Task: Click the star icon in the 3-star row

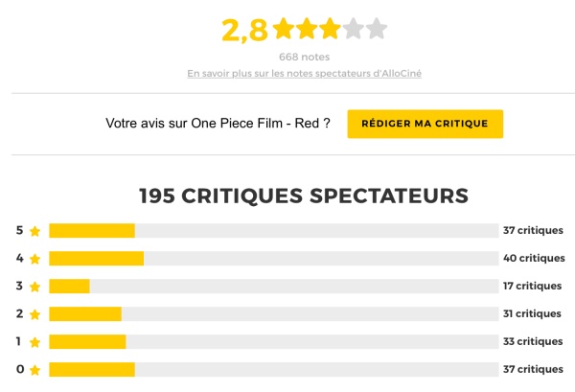Action: 35,287
